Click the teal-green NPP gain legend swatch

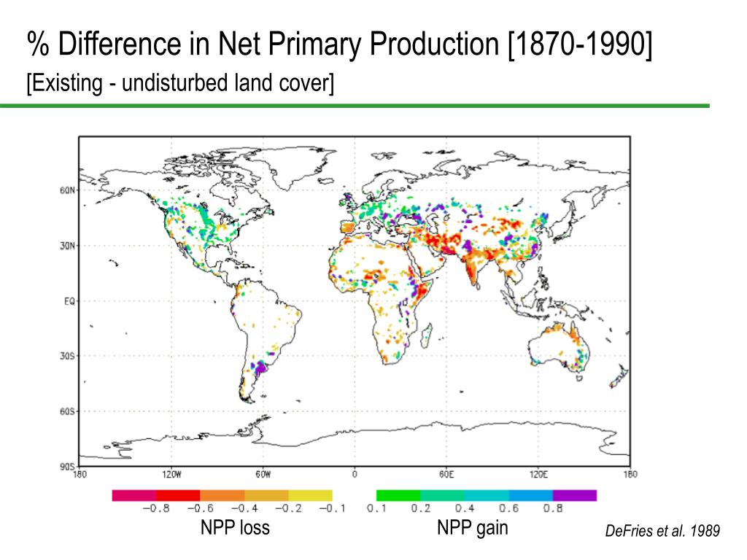coord(443,495)
